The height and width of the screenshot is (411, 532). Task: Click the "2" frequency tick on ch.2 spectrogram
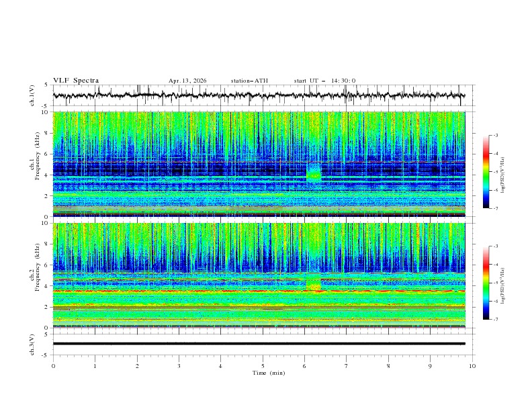click(x=47, y=307)
